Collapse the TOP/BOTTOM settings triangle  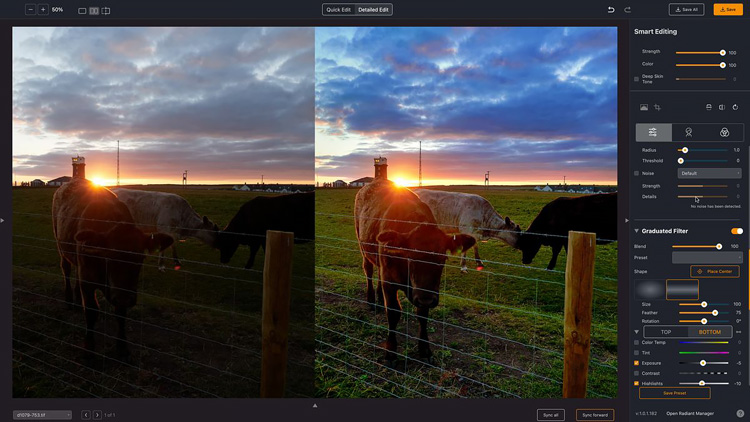(636, 332)
